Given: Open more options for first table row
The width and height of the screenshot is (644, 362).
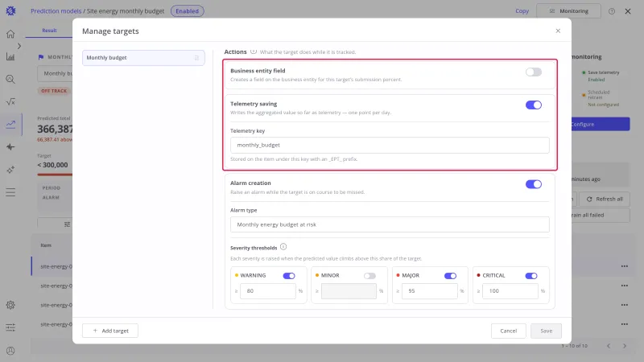Looking at the screenshot, I should [x=625, y=266].
